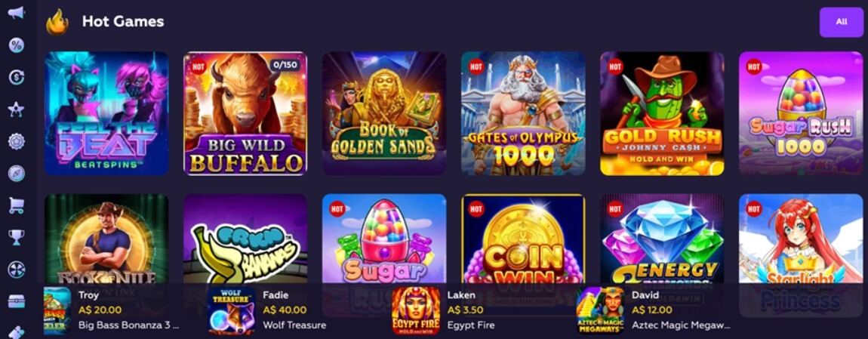This screenshot has height=339, width=868.
Task: Click the percent promotions icon in sidebar
Action: point(16,45)
